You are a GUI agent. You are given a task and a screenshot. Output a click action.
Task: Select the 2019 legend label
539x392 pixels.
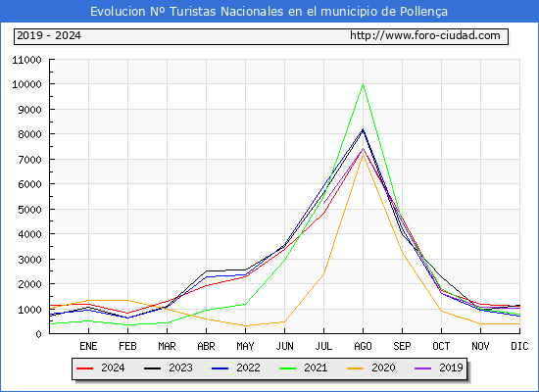tap(451, 367)
